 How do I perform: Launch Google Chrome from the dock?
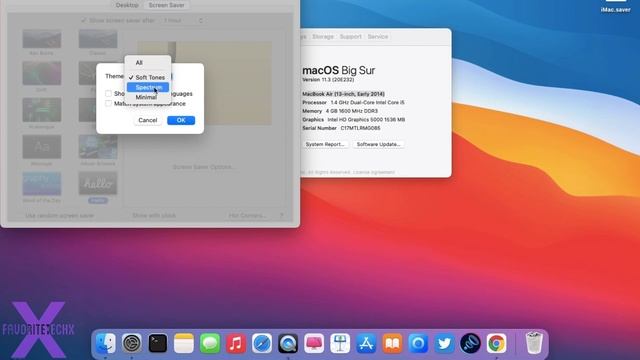tap(496, 343)
